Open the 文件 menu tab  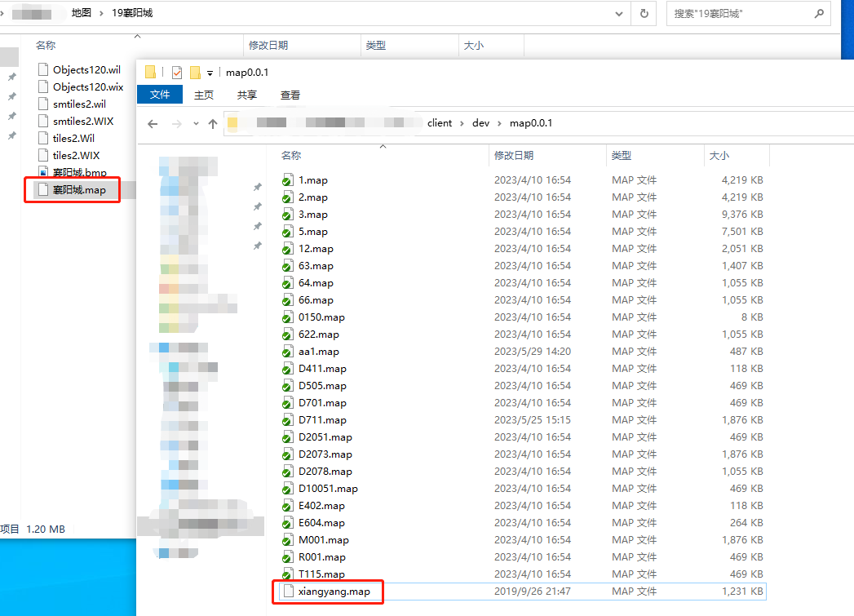coord(160,95)
